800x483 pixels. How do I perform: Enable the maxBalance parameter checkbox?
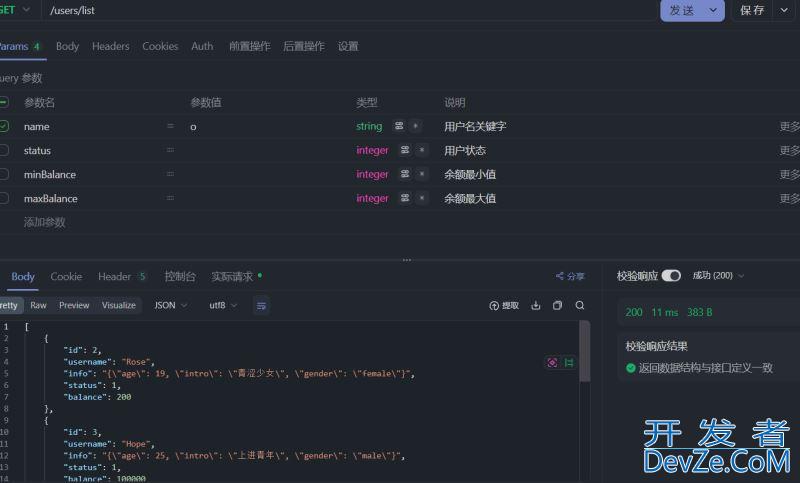pyautogui.click(x=4, y=198)
